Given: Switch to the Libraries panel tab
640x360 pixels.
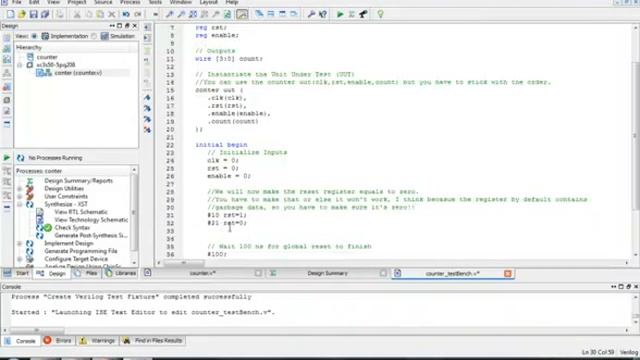Looking at the screenshot, I should coord(120,273).
